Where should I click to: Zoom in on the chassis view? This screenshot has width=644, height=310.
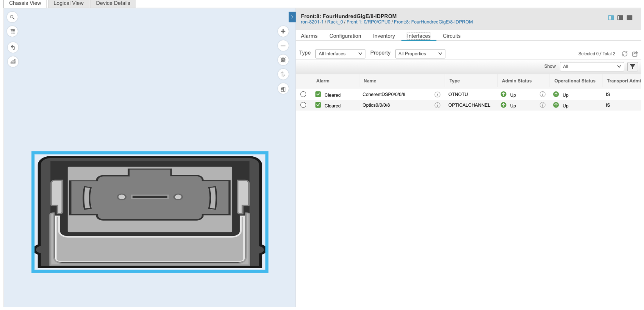(283, 31)
